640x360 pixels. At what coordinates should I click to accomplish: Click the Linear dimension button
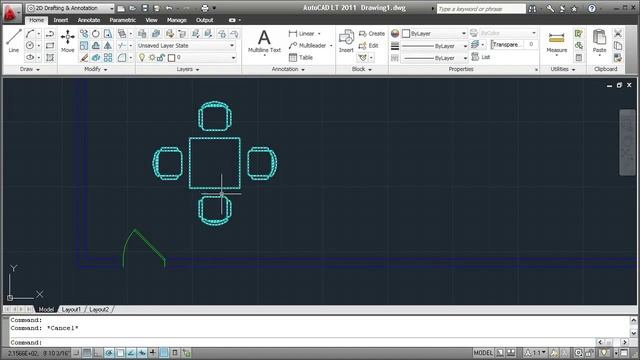point(304,33)
